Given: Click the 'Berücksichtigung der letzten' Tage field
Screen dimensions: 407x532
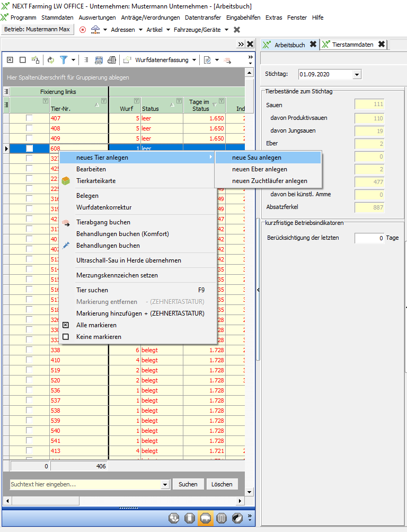Looking at the screenshot, I should click(369, 238).
